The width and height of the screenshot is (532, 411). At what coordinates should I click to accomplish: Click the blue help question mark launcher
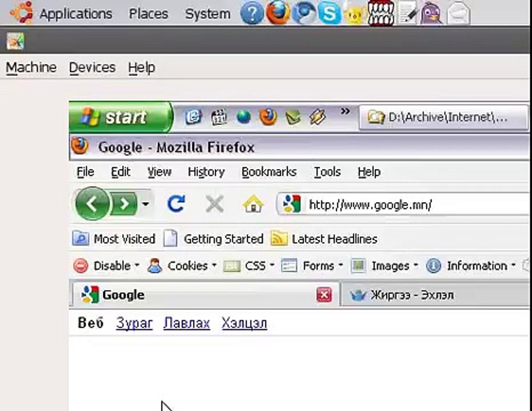tap(252, 14)
